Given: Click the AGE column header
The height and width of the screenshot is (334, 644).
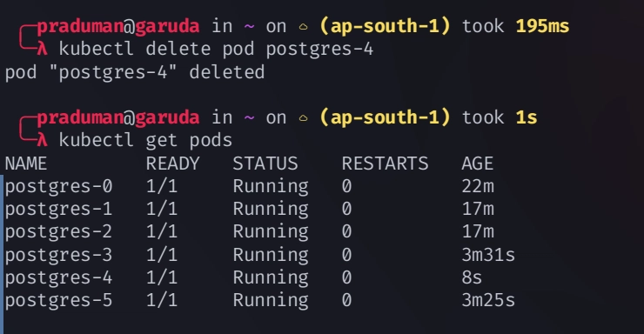Looking at the screenshot, I should pyautogui.click(x=477, y=164).
